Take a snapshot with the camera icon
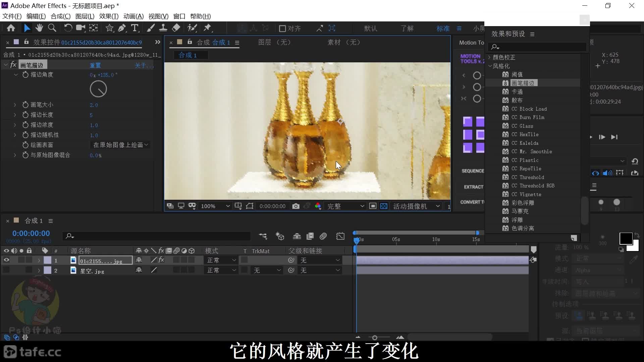This screenshot has width=644, height=362. click(296, 206)
